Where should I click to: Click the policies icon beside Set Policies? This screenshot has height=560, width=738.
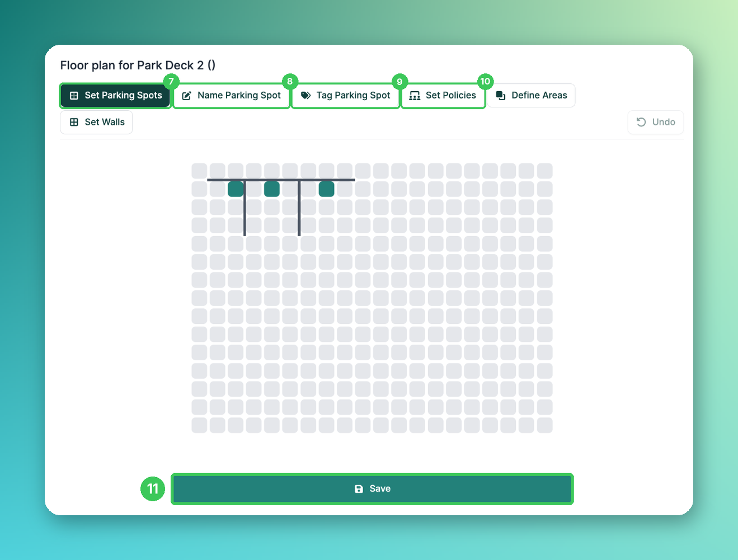pyautogui.click(x=415, y=96)
